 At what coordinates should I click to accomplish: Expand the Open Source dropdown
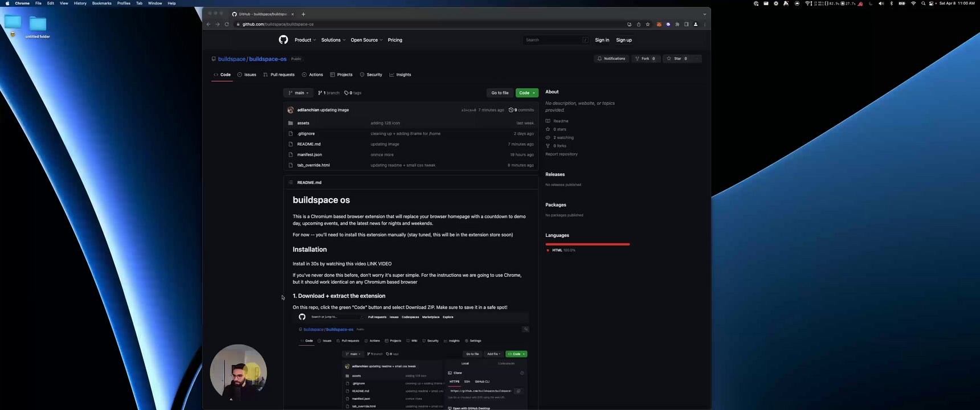click(x=367, y=40)
